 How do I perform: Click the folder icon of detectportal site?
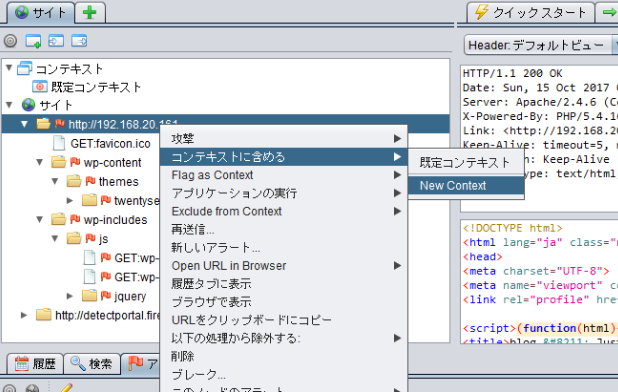tap(43, 314)
